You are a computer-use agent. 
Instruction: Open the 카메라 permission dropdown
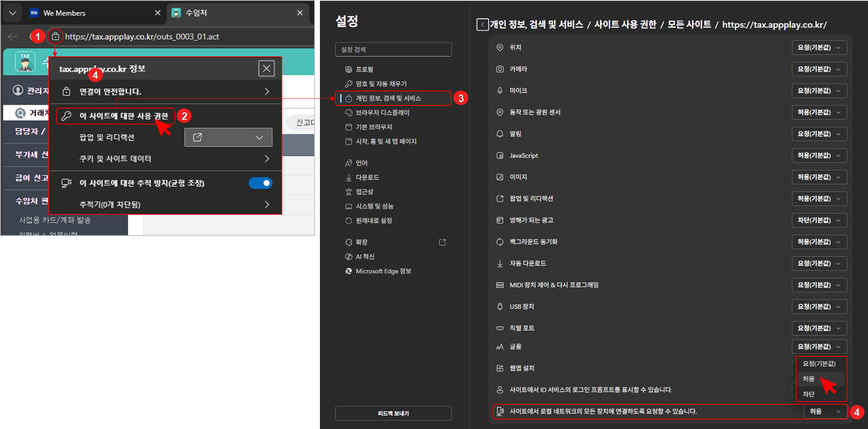[x=819, y=69]
